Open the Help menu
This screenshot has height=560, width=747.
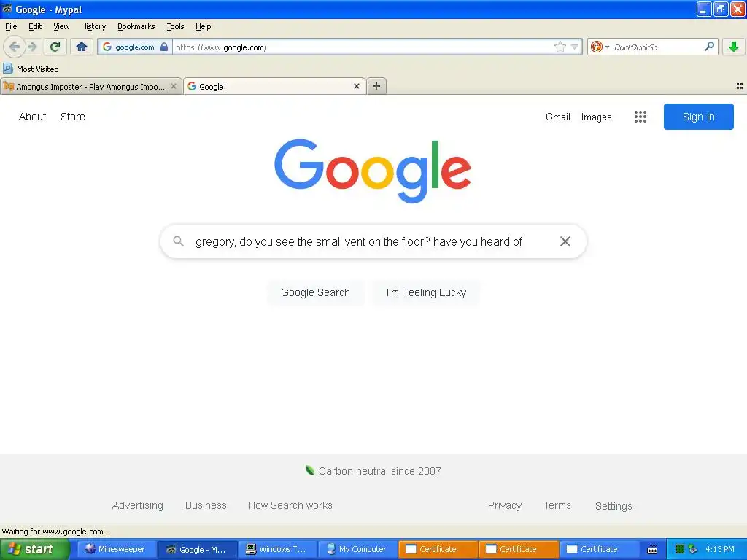point(203,26)
